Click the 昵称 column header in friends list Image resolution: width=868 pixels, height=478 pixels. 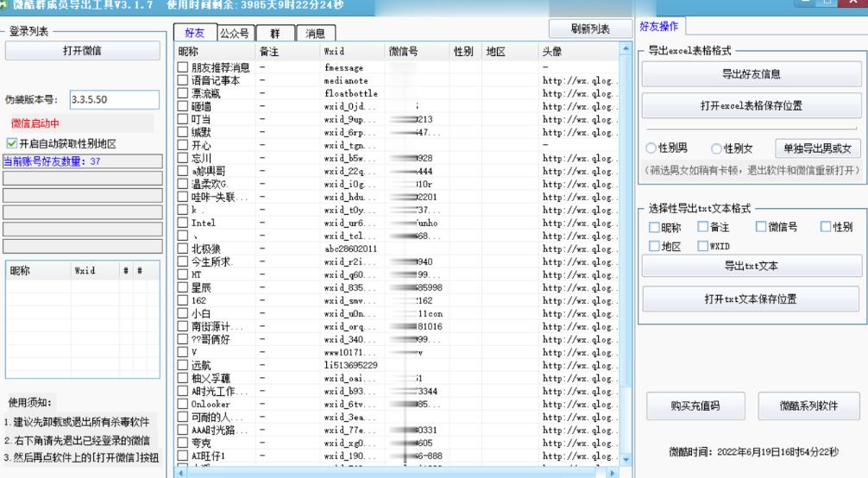[216, 52]
